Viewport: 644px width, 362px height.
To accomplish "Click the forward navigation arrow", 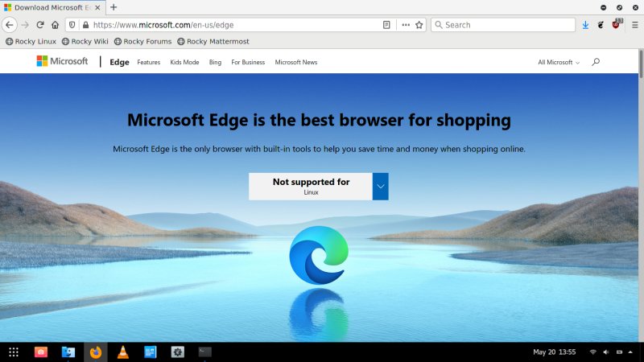I will [x=25, y=25].
